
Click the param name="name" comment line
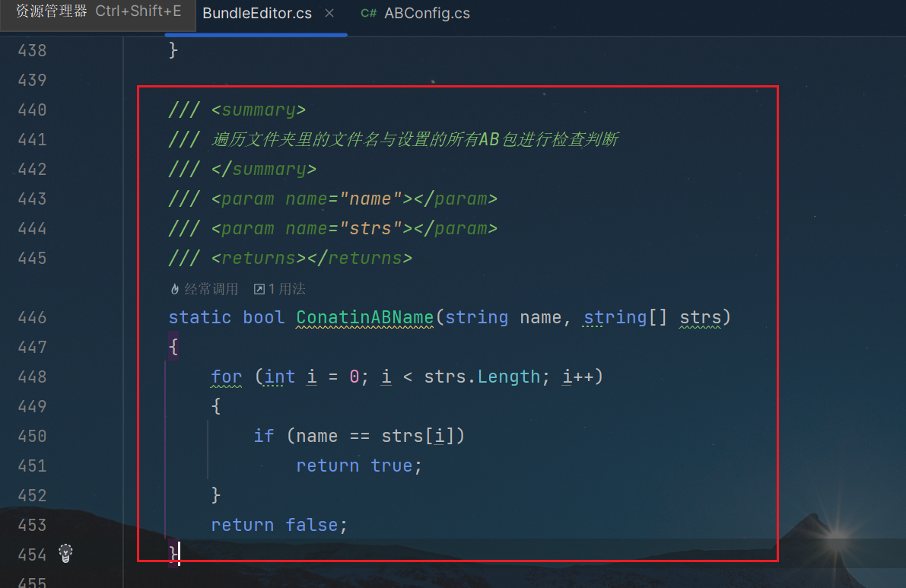tap(333, 199)
